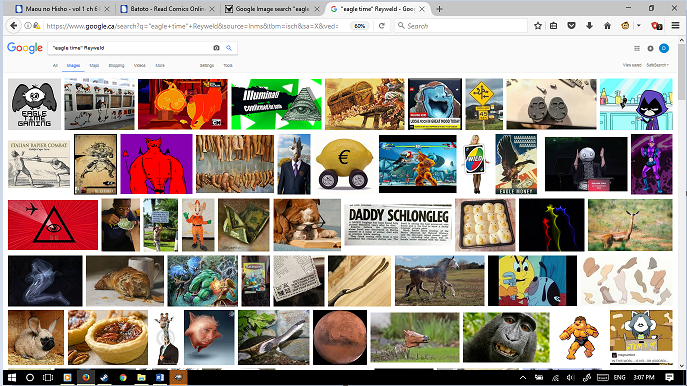Click the Greasemonkey monkey icon

coord(625,26)
